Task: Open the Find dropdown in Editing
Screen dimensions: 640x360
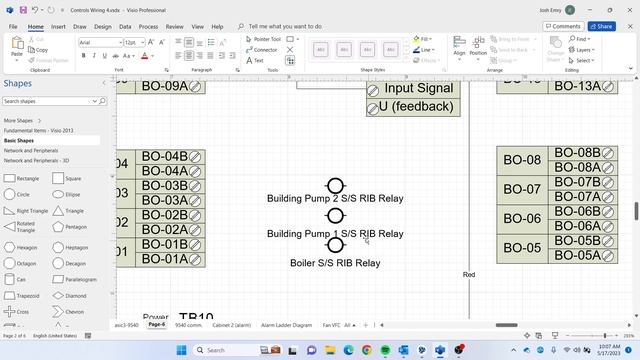Action: pyautogui.click(x=580, y=39)
